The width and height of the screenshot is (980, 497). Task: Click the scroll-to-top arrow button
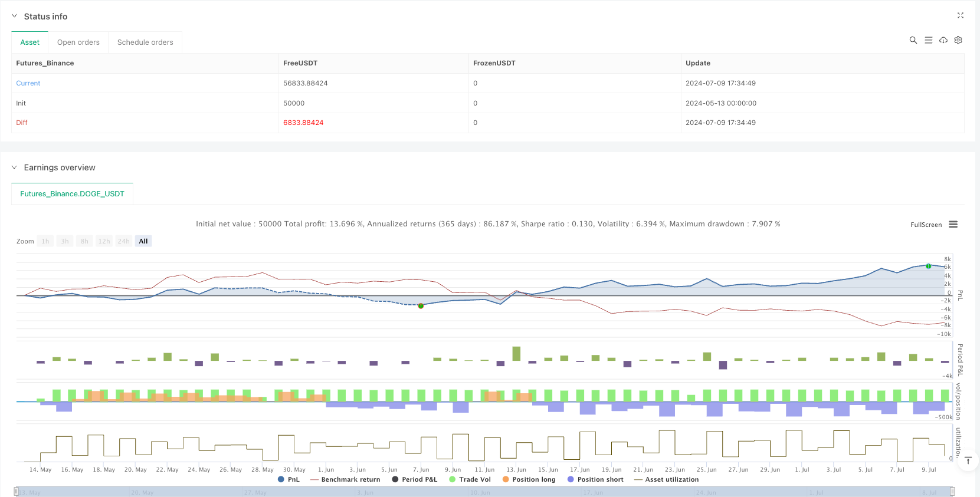968,460
